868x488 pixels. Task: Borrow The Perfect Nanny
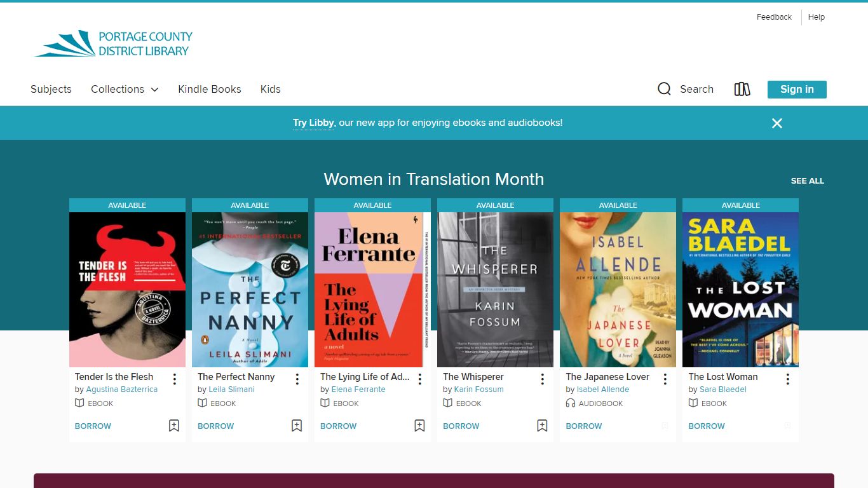click(x=215, y=426)
